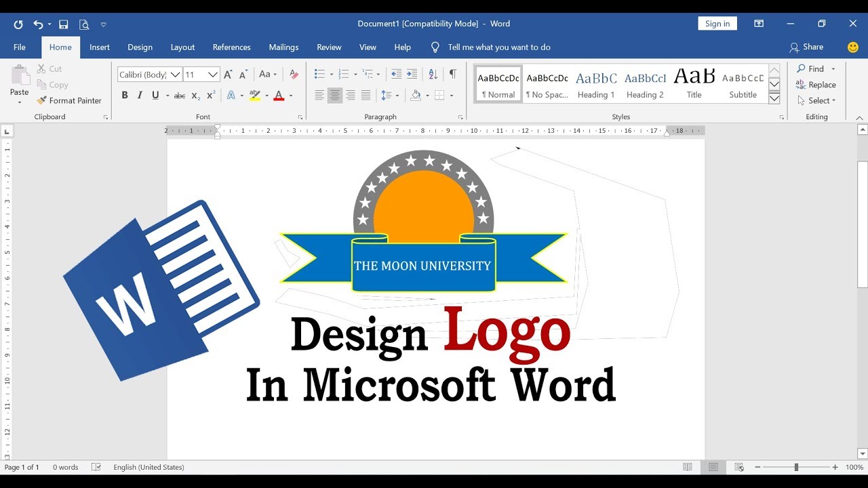
Task: Align text to the right
Action: click(351, 96)
